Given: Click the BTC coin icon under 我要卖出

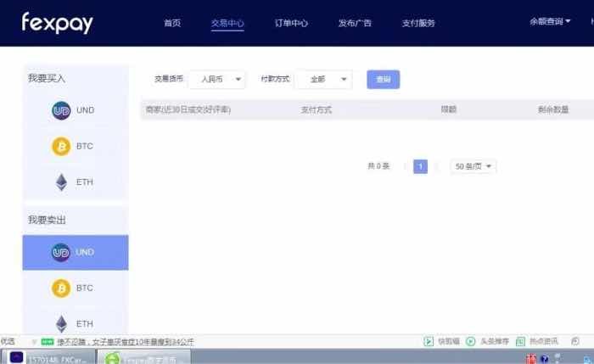Looking at the screenshot, I should click(61, 288).
